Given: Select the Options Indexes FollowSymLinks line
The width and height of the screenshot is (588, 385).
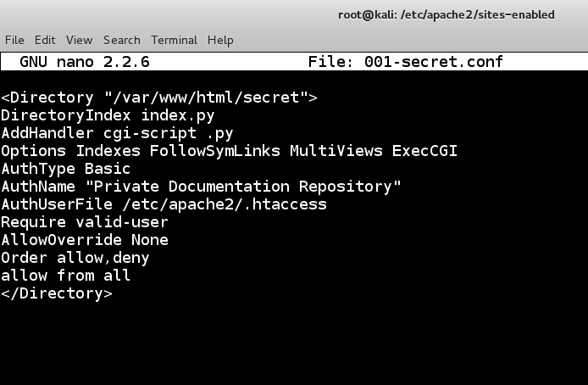Looking at the screenshot, I should tap(229, 151).
